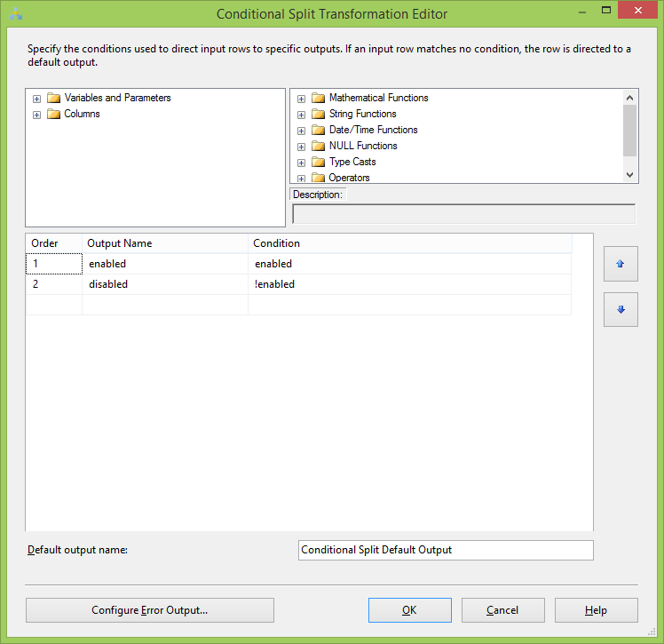Viewport: 664px width, 644px height.
Task: Click the move down blue arrow button
Action: click(x=621, y=310)
